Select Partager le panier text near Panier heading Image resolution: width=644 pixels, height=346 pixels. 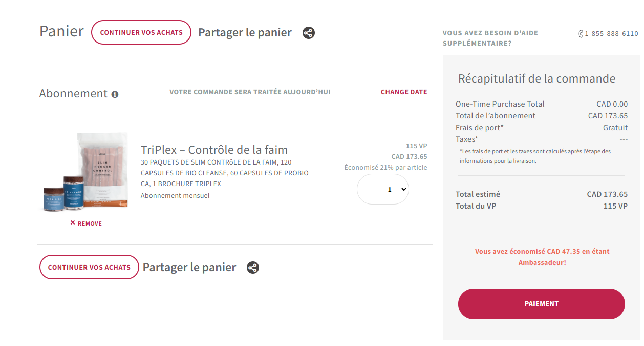245,33
